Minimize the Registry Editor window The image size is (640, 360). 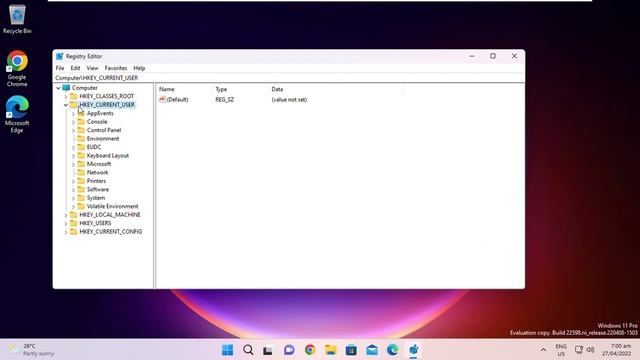[x=472, y=56]
